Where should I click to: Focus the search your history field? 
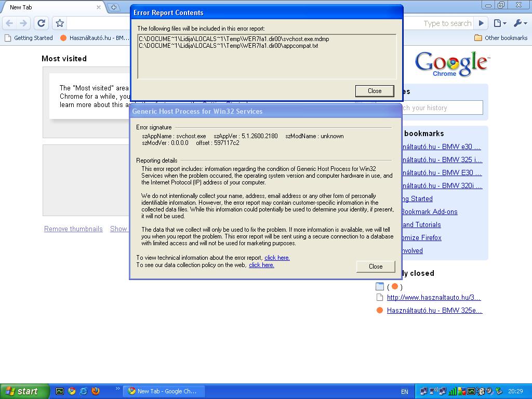coord(442,108)
